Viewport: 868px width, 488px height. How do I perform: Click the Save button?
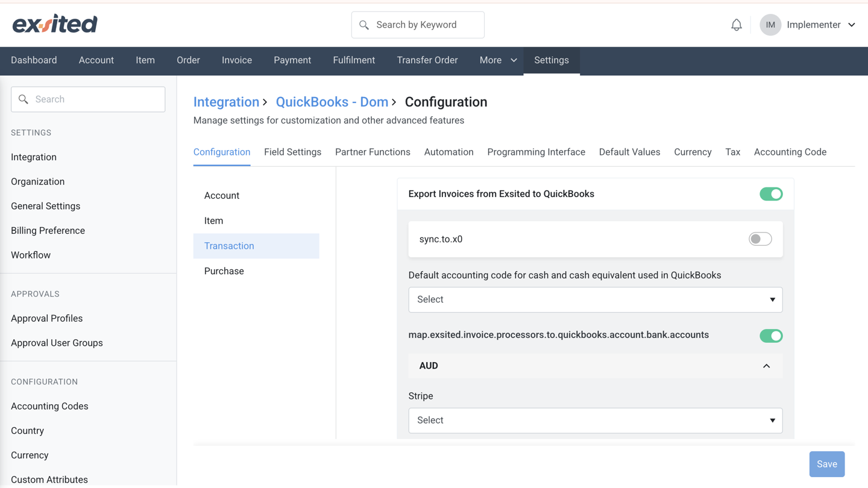(x=827, y=464)
